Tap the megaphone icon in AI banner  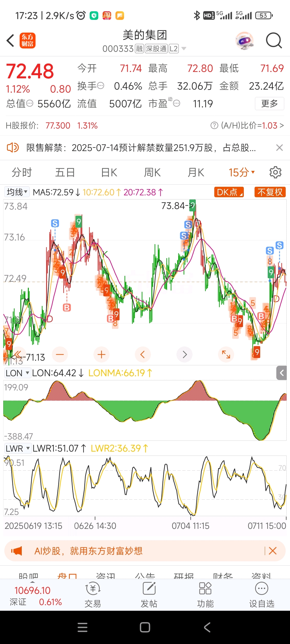(16, 551)
